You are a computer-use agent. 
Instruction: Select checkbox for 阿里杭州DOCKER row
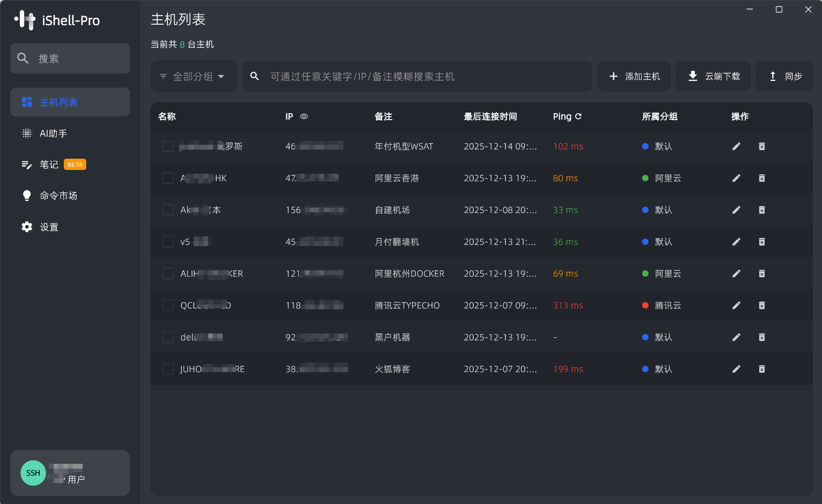click(168, 273)
